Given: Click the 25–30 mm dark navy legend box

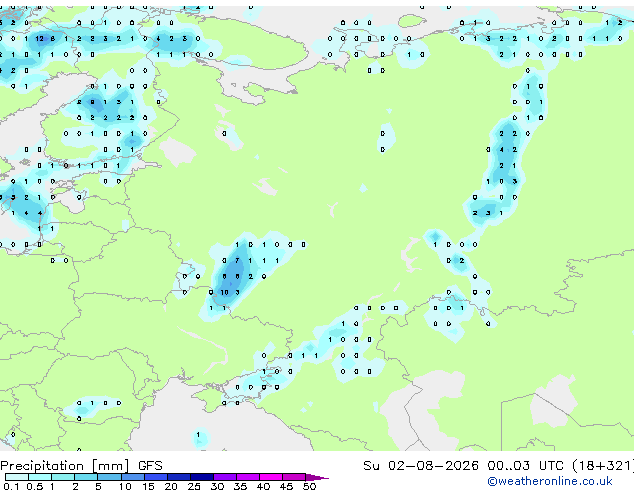Looking at the screenshot, I should point(202,477).
